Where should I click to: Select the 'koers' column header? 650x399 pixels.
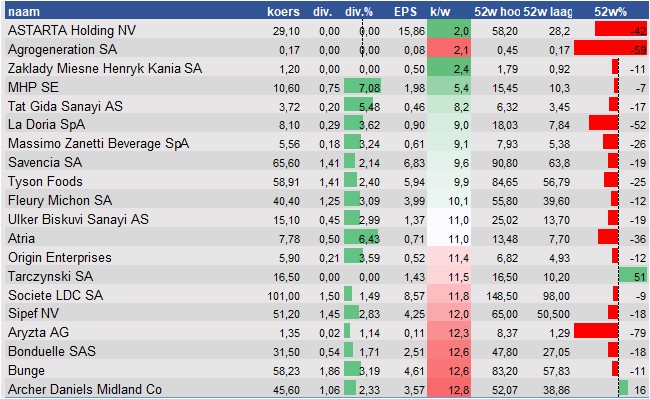pyautogui.click(x=283, y=11)
